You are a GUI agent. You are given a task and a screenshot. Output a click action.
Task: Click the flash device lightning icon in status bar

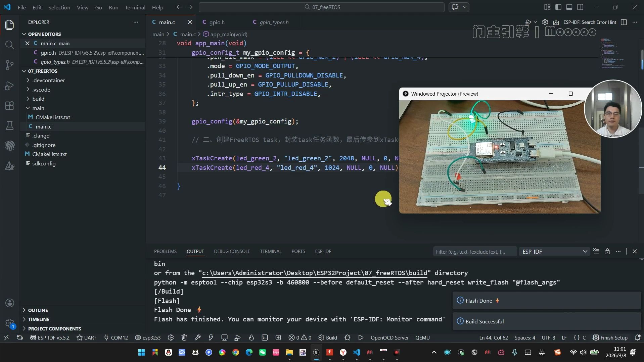[211, 338]
